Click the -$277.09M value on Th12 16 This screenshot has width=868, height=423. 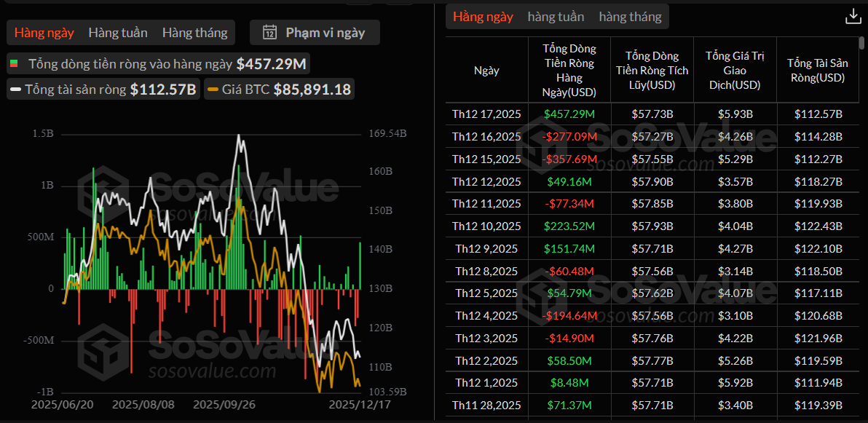click(x=569, y=137)
